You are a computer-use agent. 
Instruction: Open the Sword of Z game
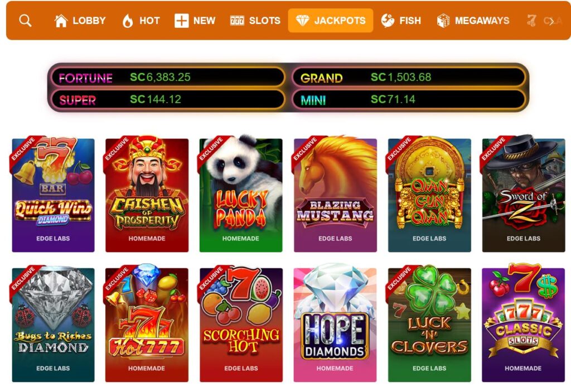tap(524, 195)
